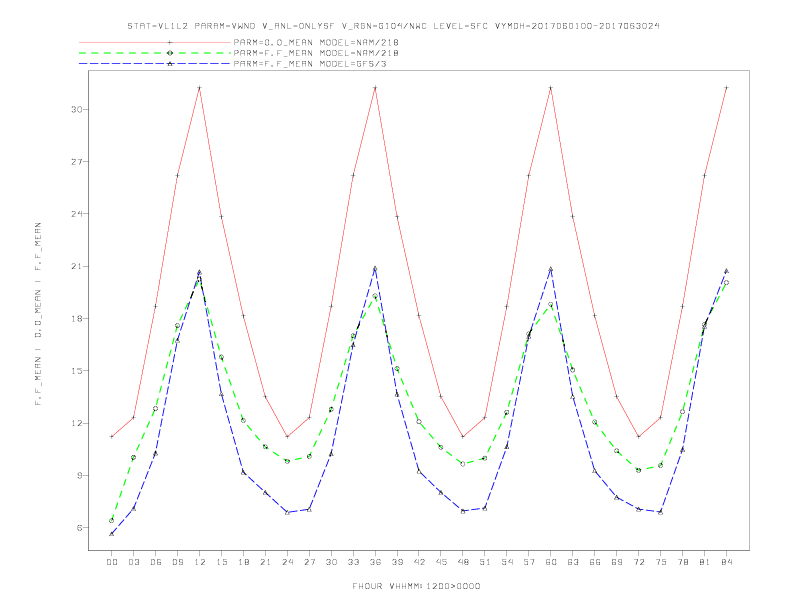Select legend entry PARM=O.O_MEAN MODEL=NAM/218
This screenshot has width=792, height=612.
316,42
